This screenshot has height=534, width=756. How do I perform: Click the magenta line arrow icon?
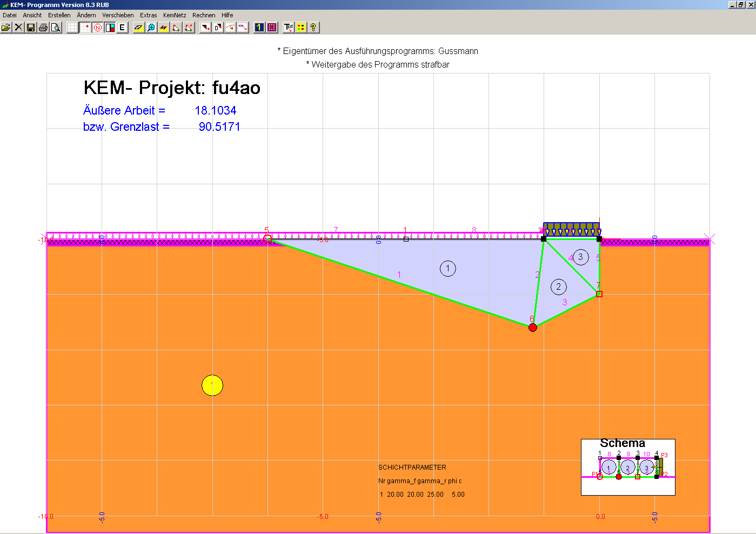point(243,27)
